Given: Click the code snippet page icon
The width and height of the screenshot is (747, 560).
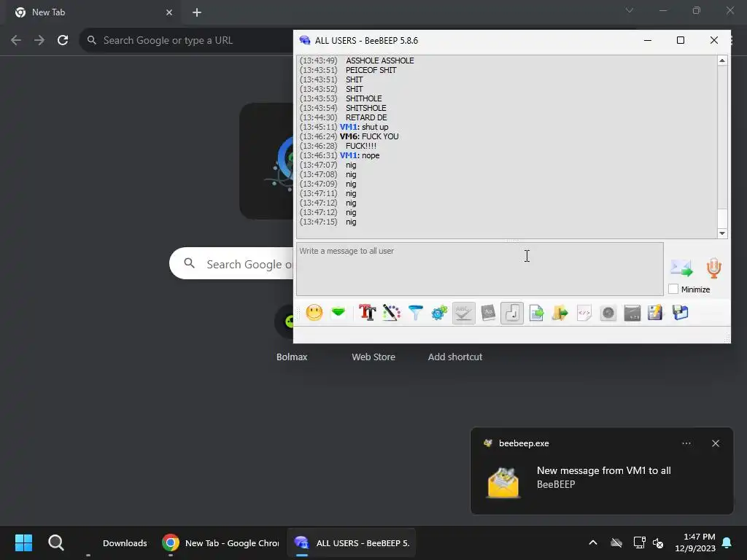Looking at the screenshot, I should [584, 313].
